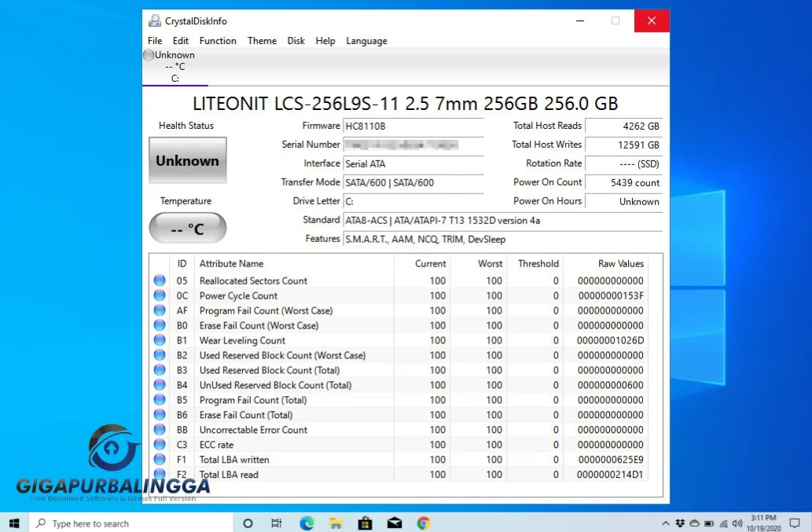Click the Raw Values column header
This screenshot has width=812, height=532.
620,263
